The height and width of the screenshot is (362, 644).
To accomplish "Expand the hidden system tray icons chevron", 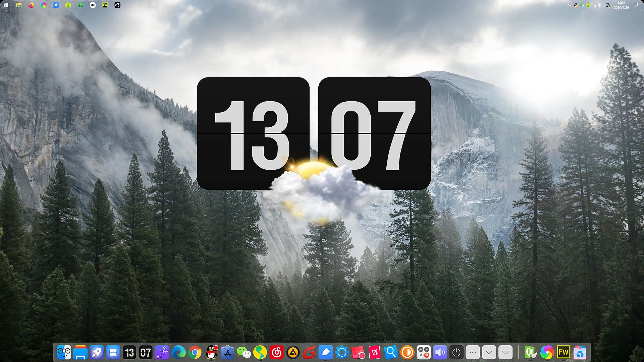I will 570,5.
